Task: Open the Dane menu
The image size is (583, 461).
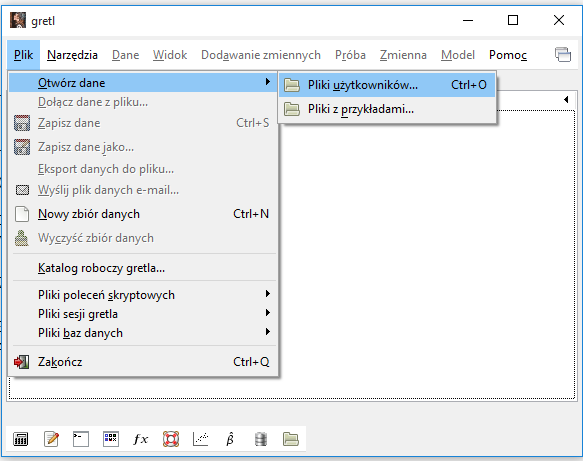Action: coord(126,55)
